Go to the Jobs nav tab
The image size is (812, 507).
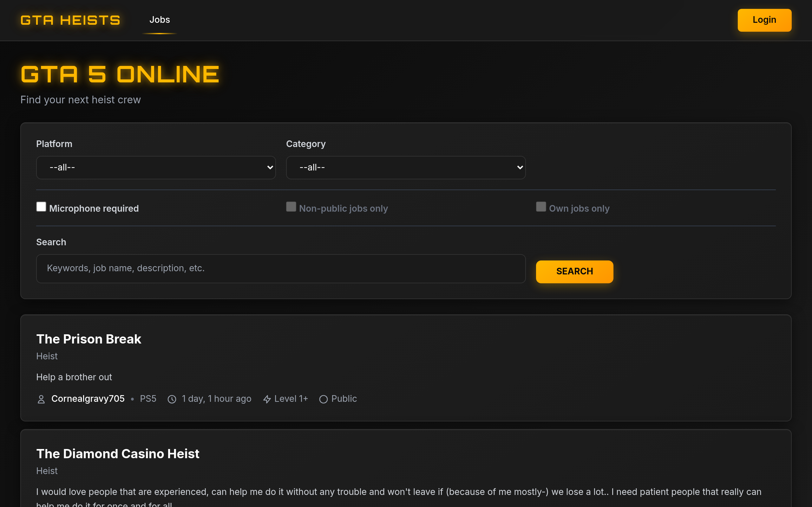point(159,20)
